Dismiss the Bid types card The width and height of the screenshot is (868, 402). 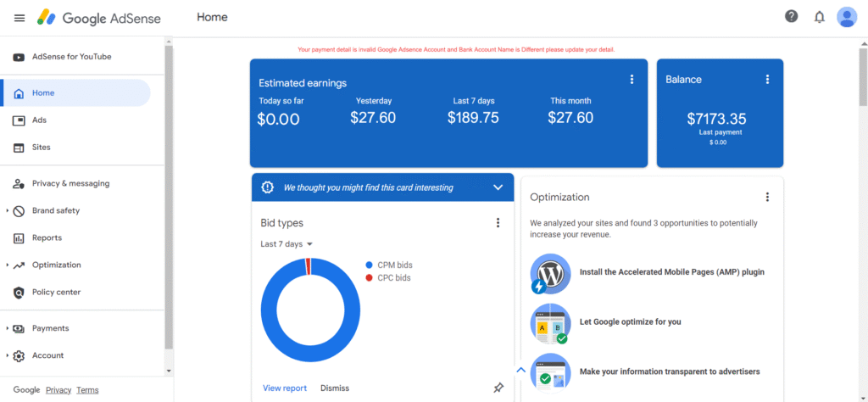coord(335,388)
